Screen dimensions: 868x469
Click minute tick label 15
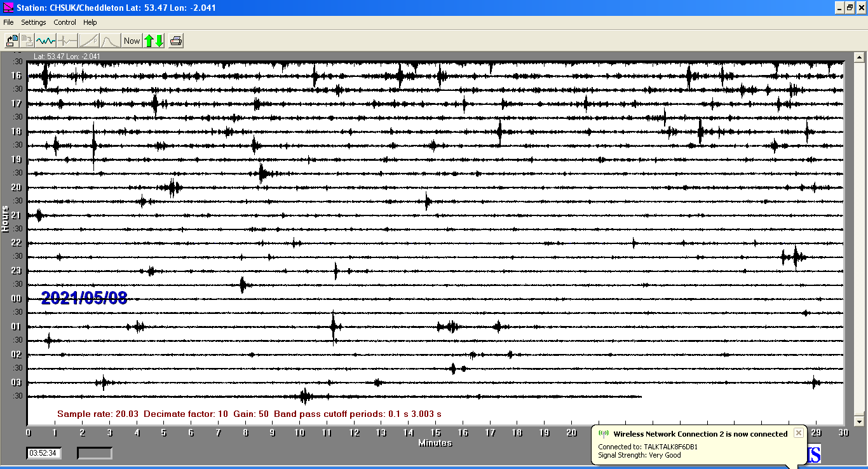click(x=435, y=433)
